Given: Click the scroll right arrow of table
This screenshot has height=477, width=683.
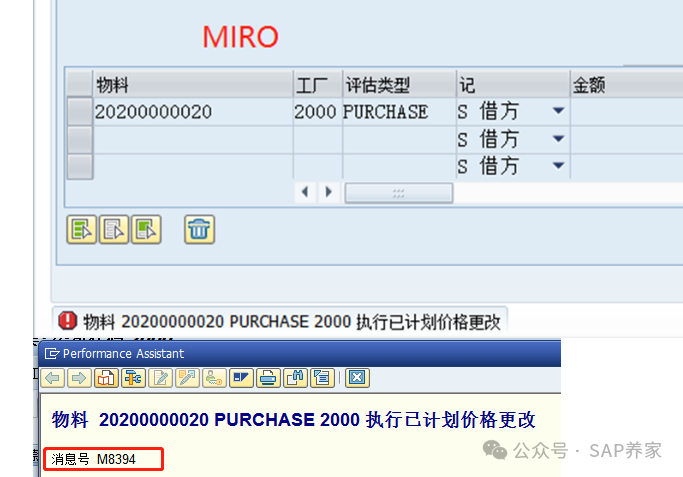Looking at the screenshot, I should pos(329,192).
